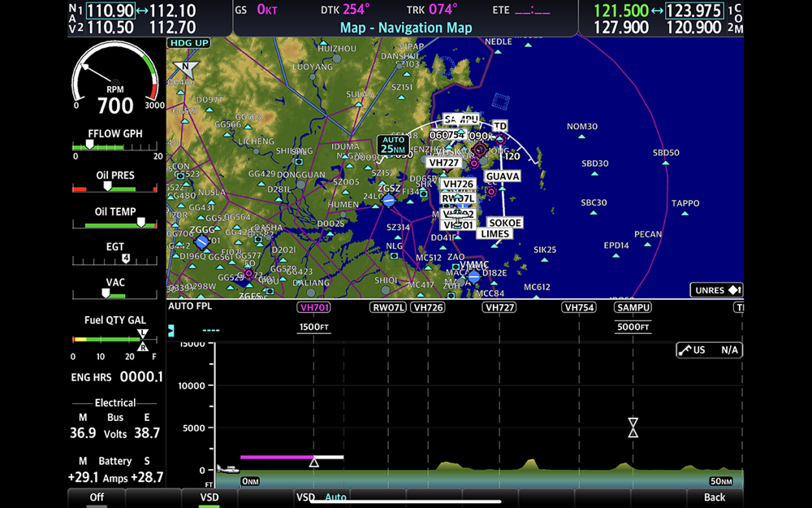Click the UNRES terrain status indicator
Viewport: 812px width, 508px height.
[x=717, y=290]
